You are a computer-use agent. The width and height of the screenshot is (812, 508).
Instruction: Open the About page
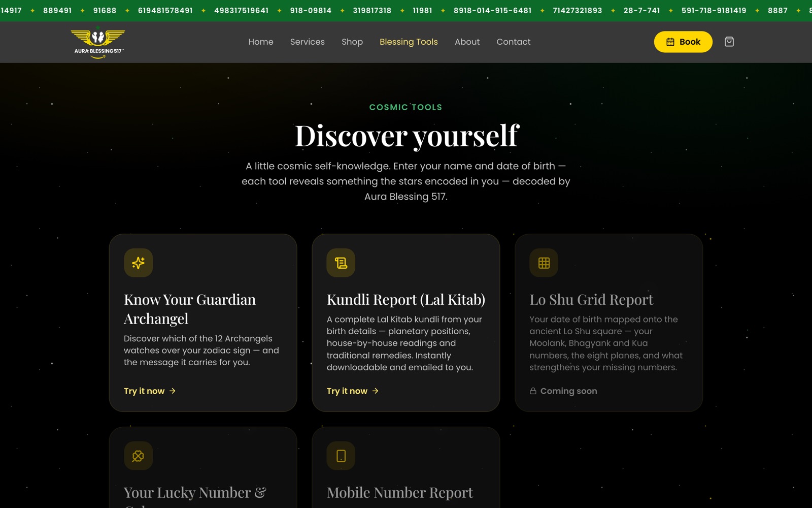467,42
